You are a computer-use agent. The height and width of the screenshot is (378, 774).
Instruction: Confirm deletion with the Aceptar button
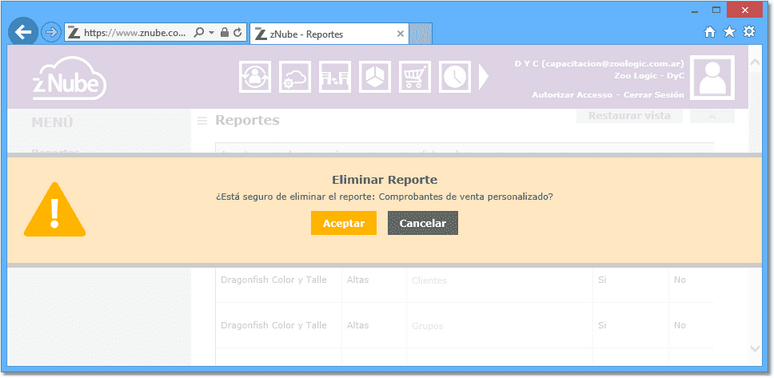click(344, 223)
